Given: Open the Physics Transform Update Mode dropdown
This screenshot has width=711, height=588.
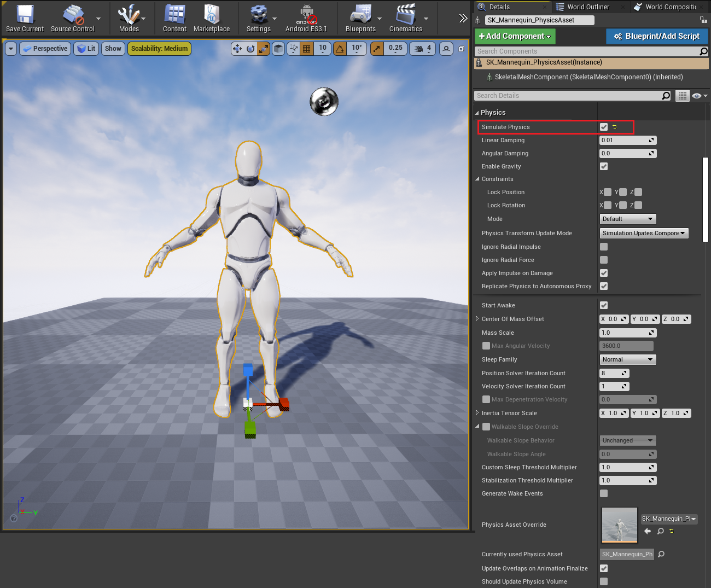Looking at the screenshot, I should pos(644,233).
